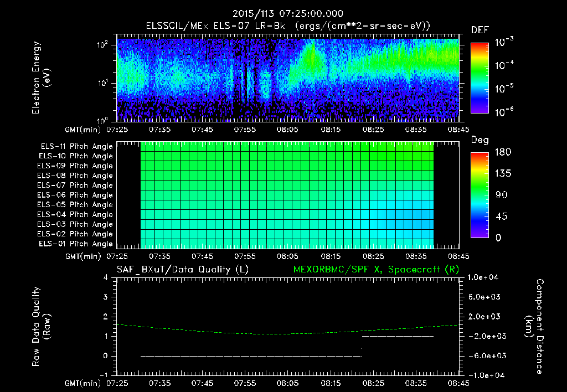This screenshot has height=392, width=567.
Task: Select the ELS-09 Pitch Angle row label
Action: 75,166
